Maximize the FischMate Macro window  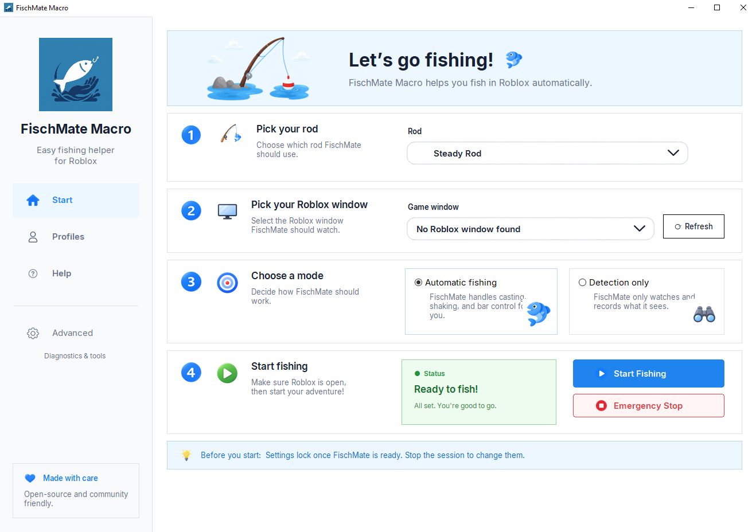pyautogui.click(x=717, y=8)
